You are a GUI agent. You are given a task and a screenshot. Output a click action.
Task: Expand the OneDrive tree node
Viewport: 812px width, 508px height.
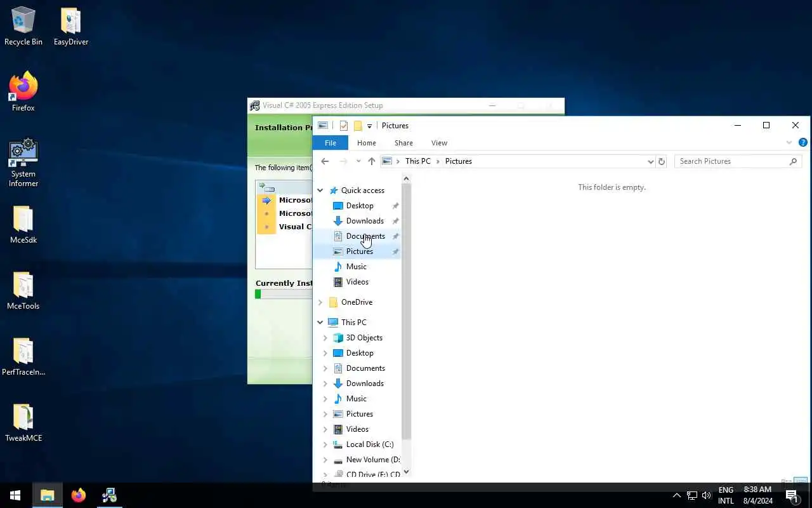tap(320, 302)
